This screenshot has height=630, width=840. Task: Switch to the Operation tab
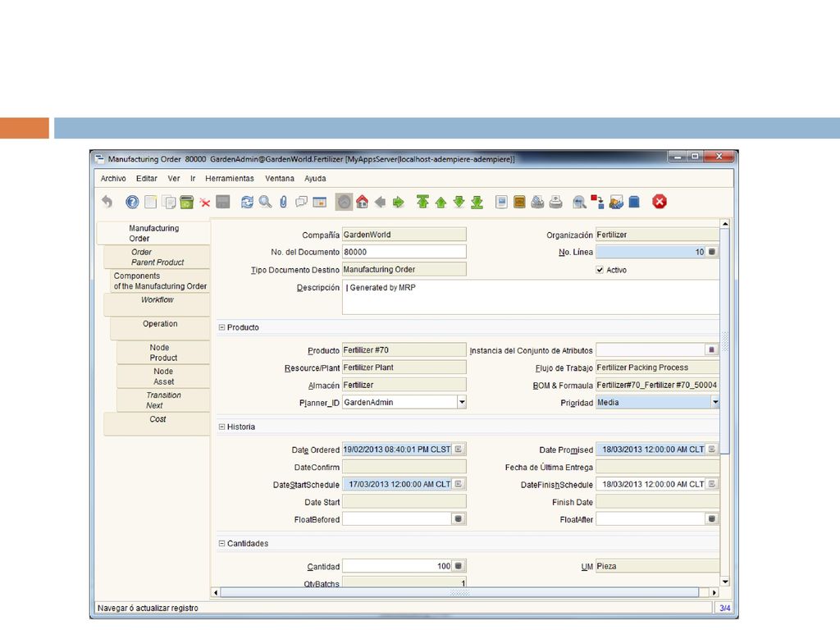[160, 328]
